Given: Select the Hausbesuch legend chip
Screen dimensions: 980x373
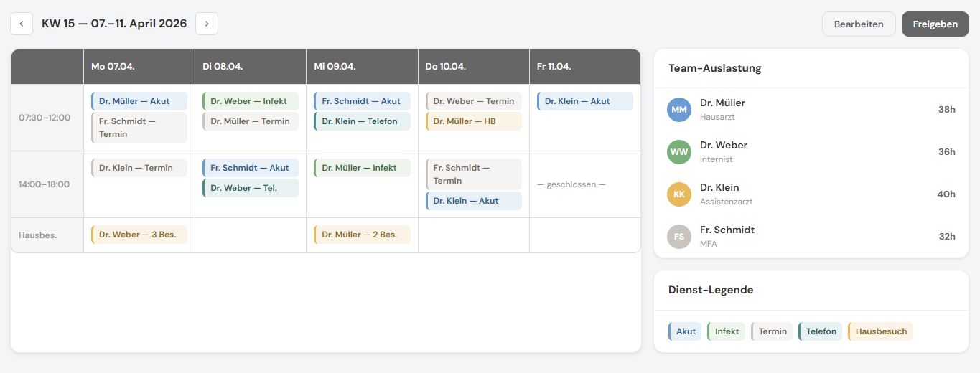Looking at the screenshot, I should [x=880, y=331].
